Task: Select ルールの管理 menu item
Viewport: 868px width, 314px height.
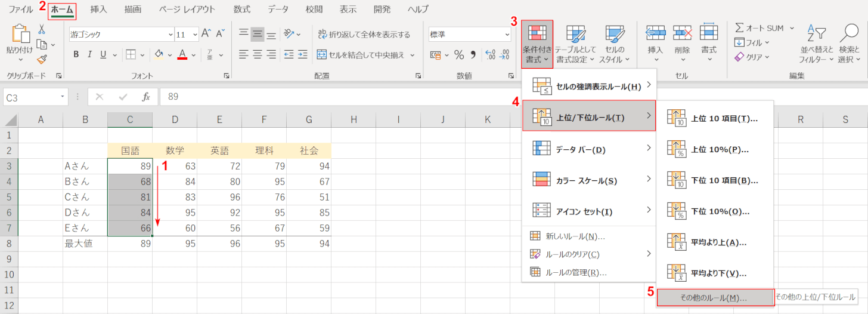Action: 589,273
